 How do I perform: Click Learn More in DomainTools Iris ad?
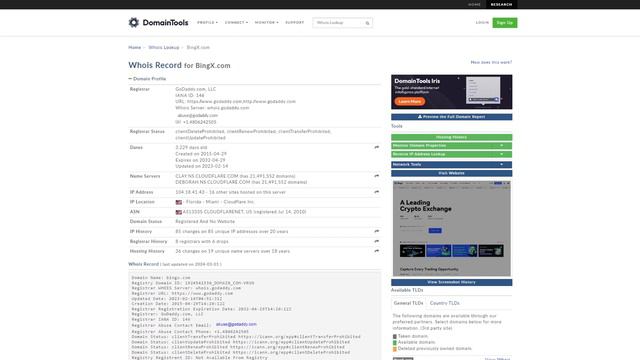(409, 101)
